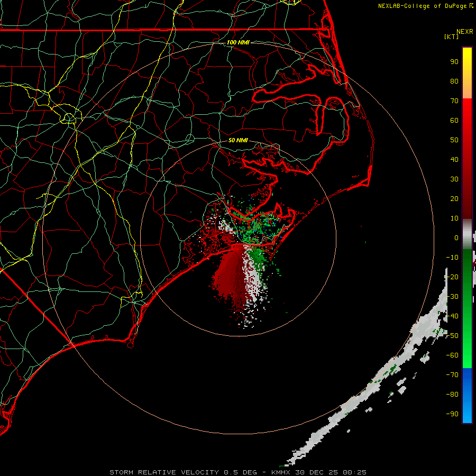The width and height of the screenshot is (476, 476).
Task: Click the NEXR label above the scale
Action: tap(465, 32)
